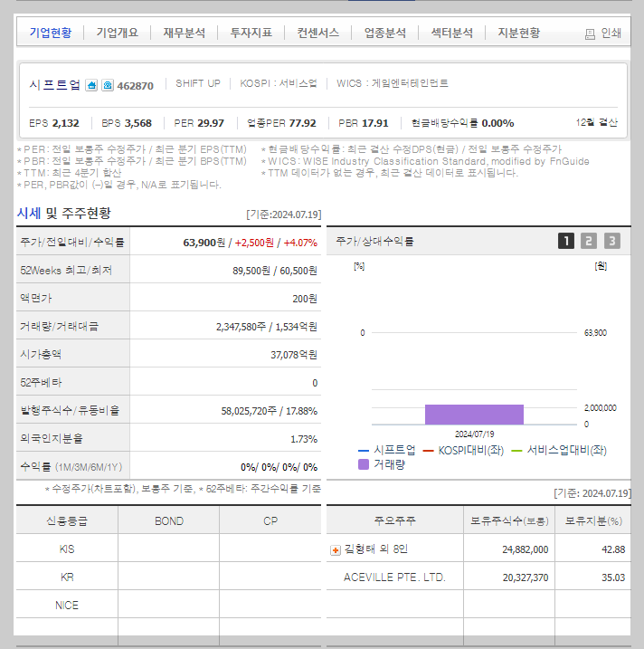644x649 pixels.
Task: Click the 주가/상대수익률 chart title
Action: coord(374,242)
